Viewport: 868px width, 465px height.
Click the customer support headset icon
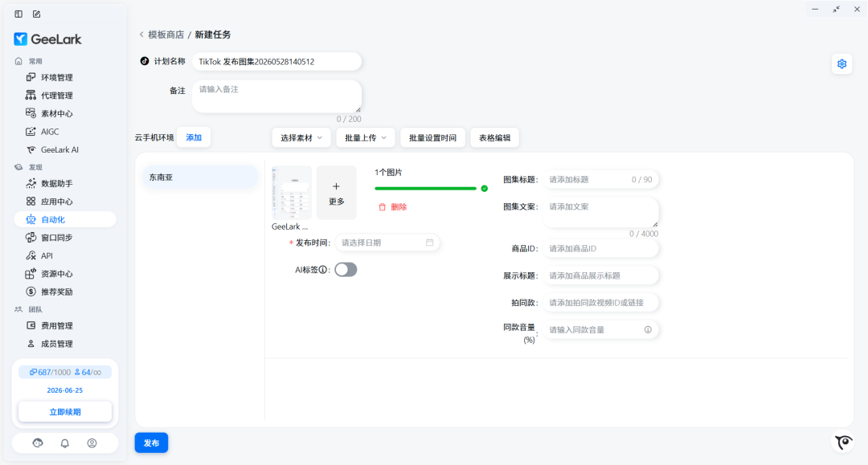tap(38, 443)
